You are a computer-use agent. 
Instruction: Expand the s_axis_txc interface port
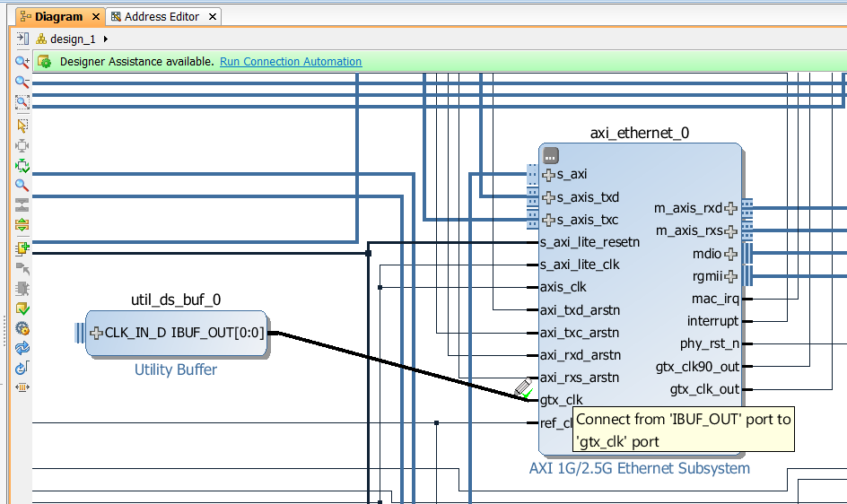click(549, 221)
